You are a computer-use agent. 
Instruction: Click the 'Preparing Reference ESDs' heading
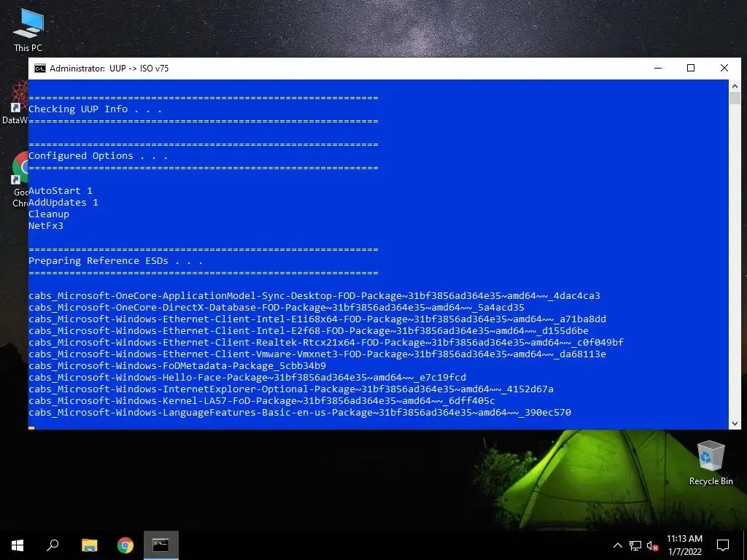click(115, 261)
